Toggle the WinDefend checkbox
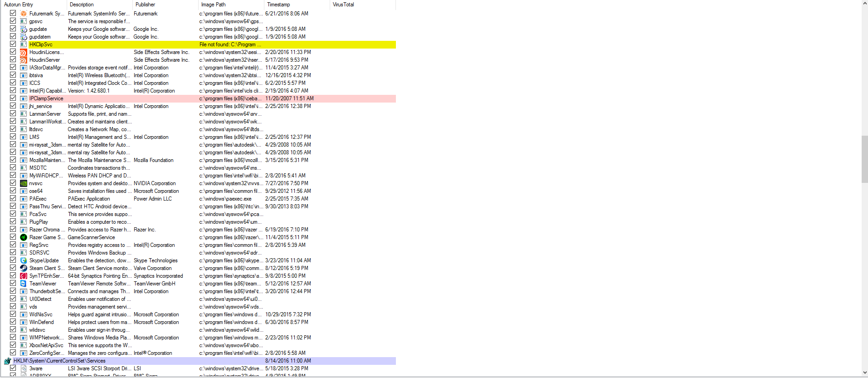 click(x=13, y=322)
